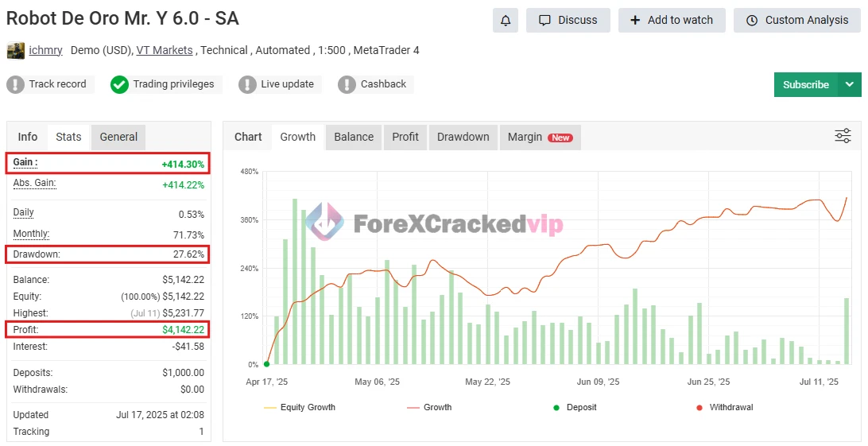Toggle Equity Growth legend series
Screen dimensions: 868x446
(299, 407)
